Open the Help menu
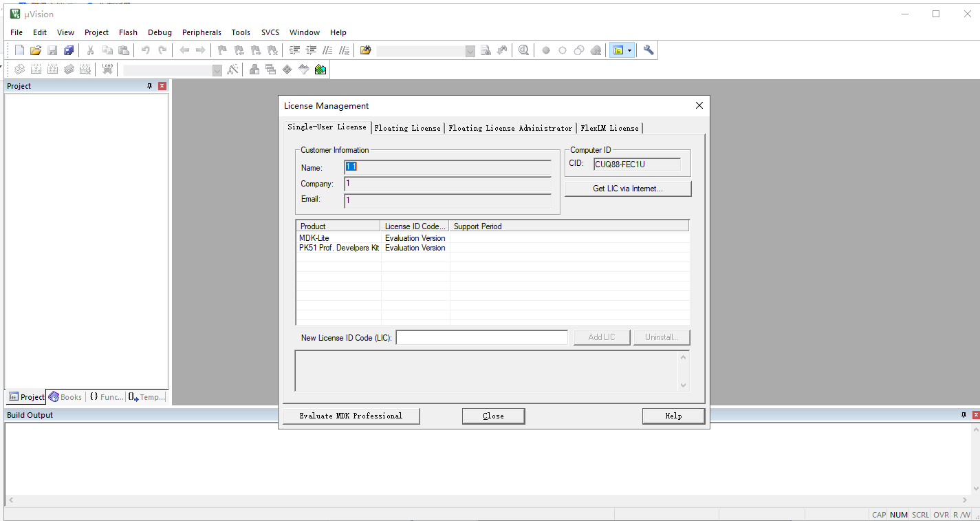The image size is (980, 521). 338,32
